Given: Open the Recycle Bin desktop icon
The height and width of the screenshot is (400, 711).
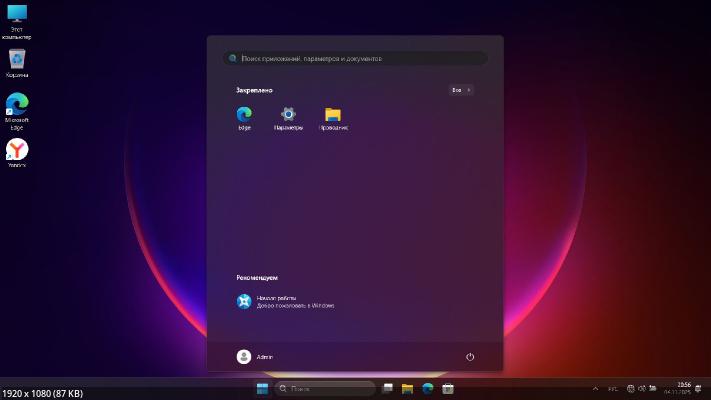Looking at the screenshot, I should [17, 60].
